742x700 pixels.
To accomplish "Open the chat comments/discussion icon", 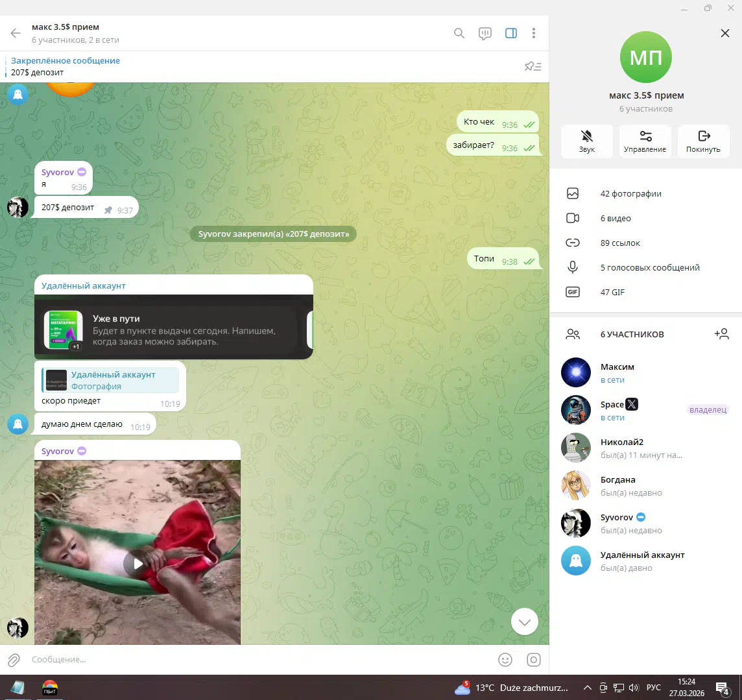I will [485, 33].
